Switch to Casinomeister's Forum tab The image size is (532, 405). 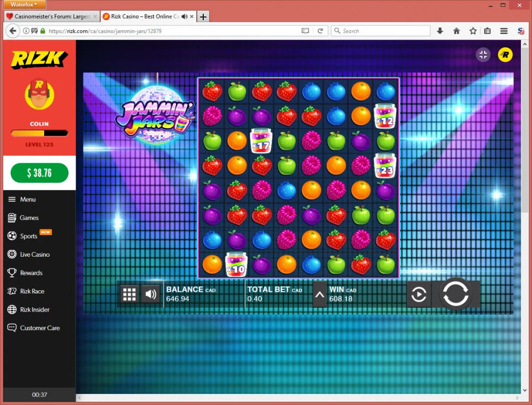tap(52, 16)
